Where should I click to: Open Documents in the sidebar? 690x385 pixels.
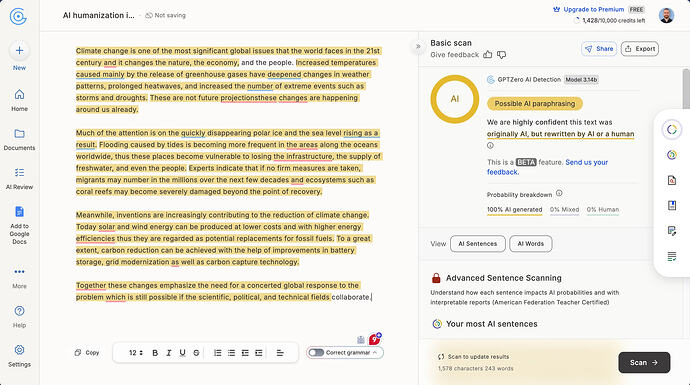(x=19, y=139)
